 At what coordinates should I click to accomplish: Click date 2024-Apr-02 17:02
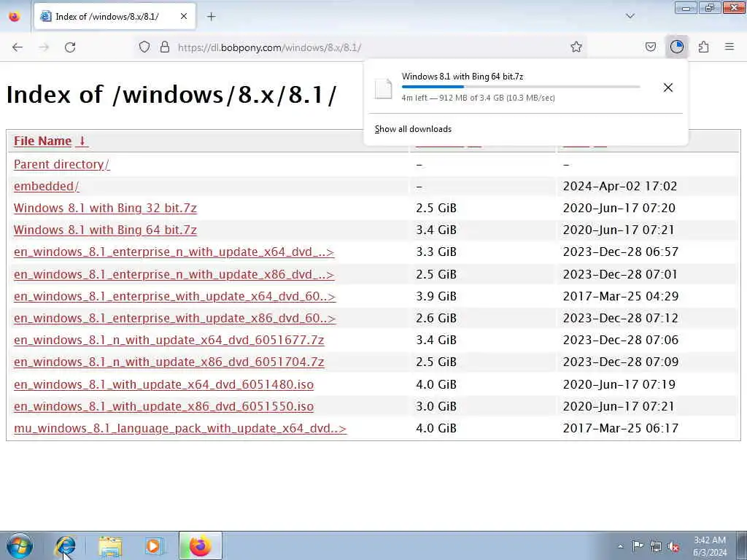(620, 186)
